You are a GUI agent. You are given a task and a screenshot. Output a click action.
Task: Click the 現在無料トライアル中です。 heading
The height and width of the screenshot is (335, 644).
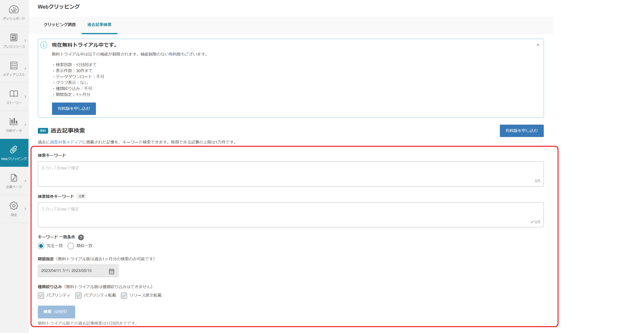coord(85,45)
